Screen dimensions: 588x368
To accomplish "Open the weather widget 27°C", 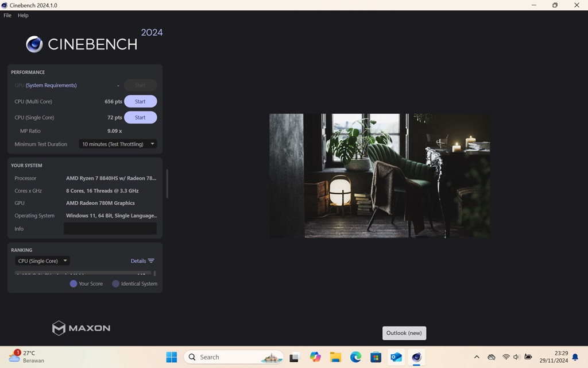I will coord(26,356).
